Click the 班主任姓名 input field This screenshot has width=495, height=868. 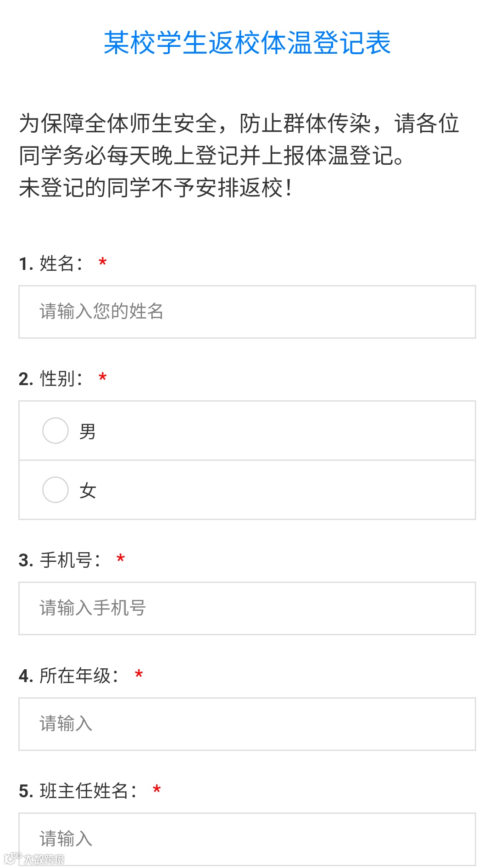[x=247, y=839]
